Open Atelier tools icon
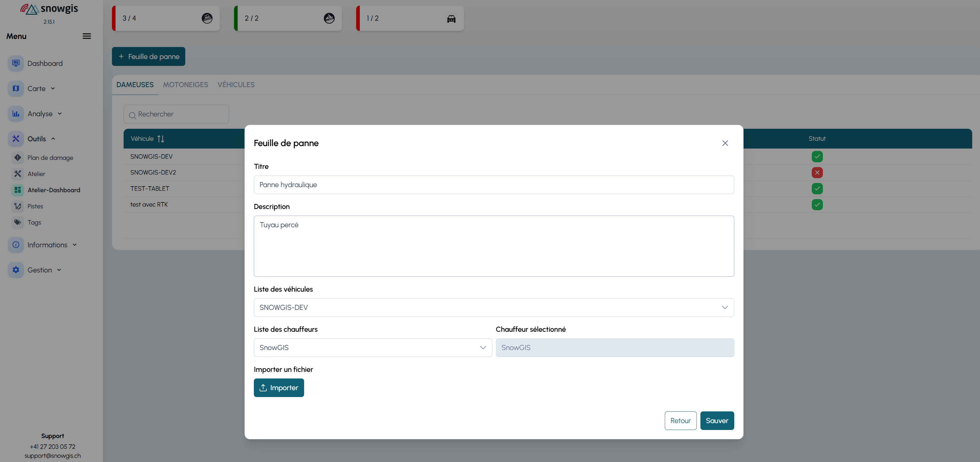 pyautogui.click(x=17, y=174)
